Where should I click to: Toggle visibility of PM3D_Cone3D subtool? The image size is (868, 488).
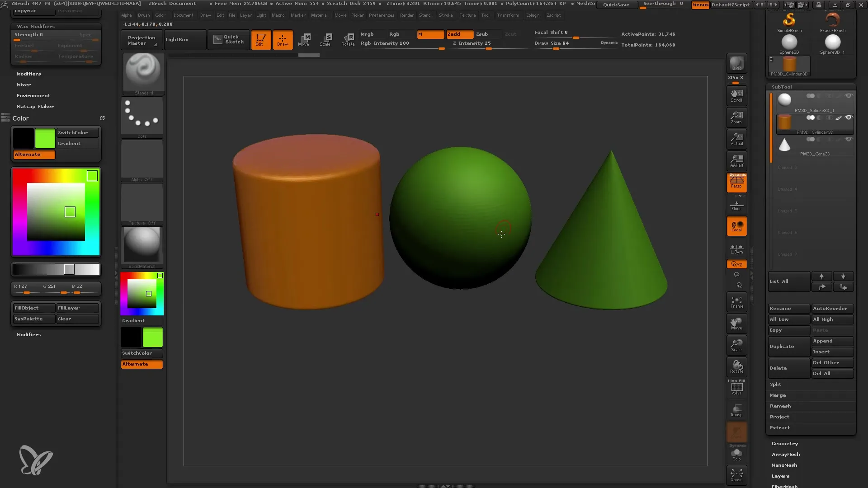849,140
